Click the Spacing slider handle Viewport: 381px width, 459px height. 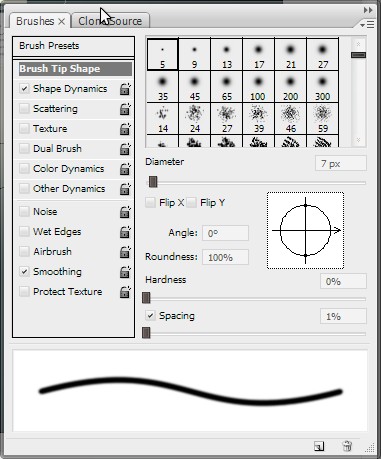[x=146, y=333]
